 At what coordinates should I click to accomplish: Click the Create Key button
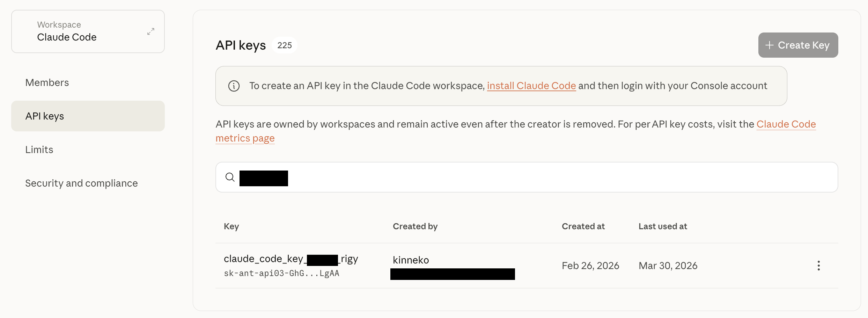point(798,45)
